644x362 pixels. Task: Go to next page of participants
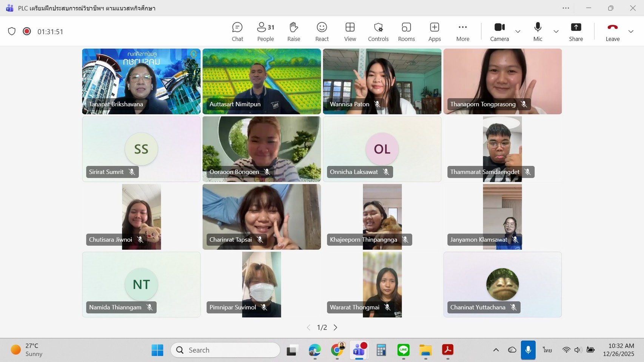(x=335, y=327)
